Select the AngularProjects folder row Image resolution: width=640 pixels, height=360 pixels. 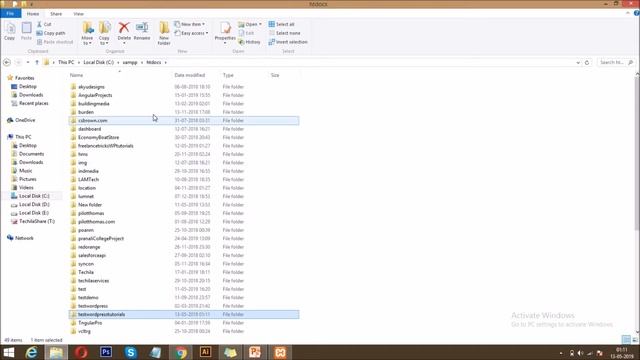click(x=184, y=95)
